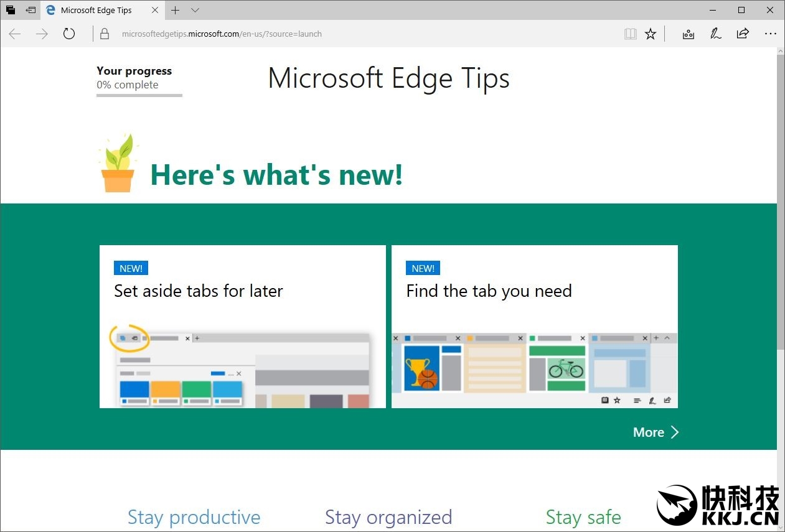Screen dimensions: 785x532
Task: Open the tabs you've set aside icon
Action: click(11, 10)
